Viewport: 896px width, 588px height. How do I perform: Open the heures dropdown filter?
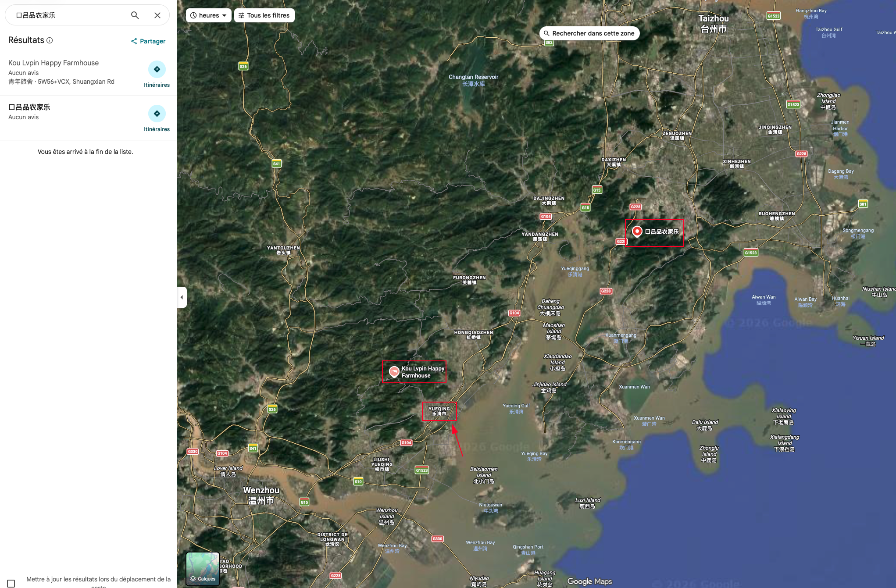(209, 15)
